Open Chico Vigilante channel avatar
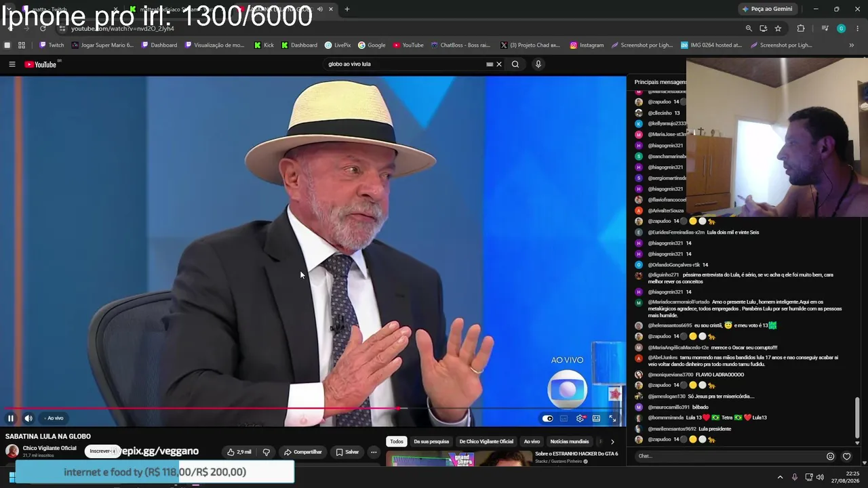 12,451
